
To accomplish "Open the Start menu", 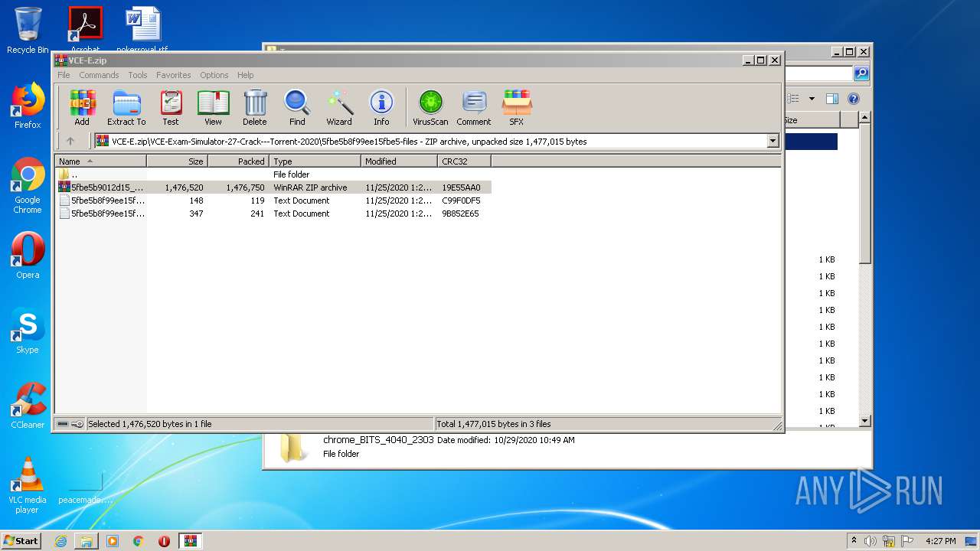I will (21, 541).
